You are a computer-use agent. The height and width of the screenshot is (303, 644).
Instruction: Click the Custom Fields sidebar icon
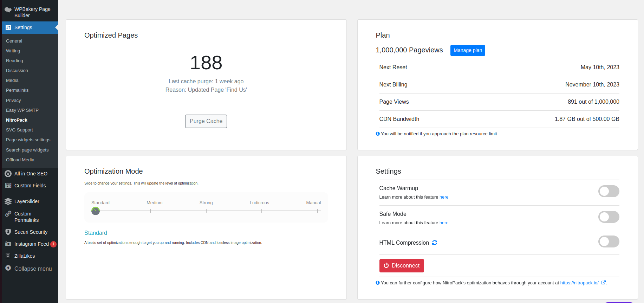8,186
